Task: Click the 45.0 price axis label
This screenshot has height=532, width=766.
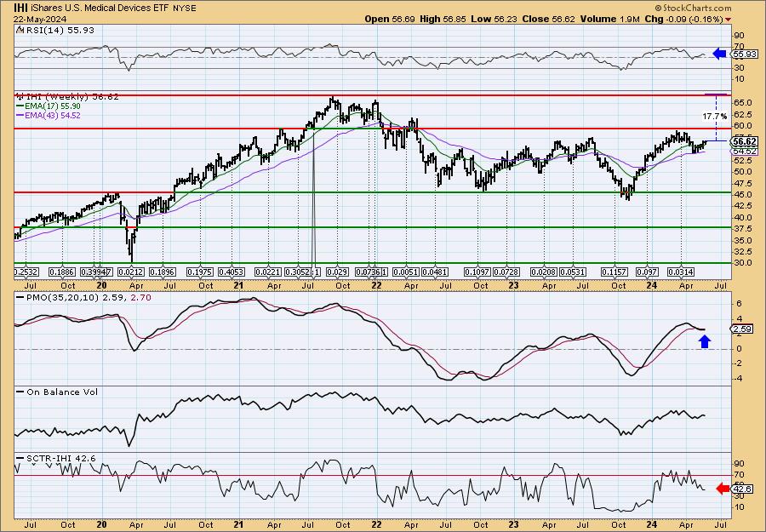Action: 742,194
